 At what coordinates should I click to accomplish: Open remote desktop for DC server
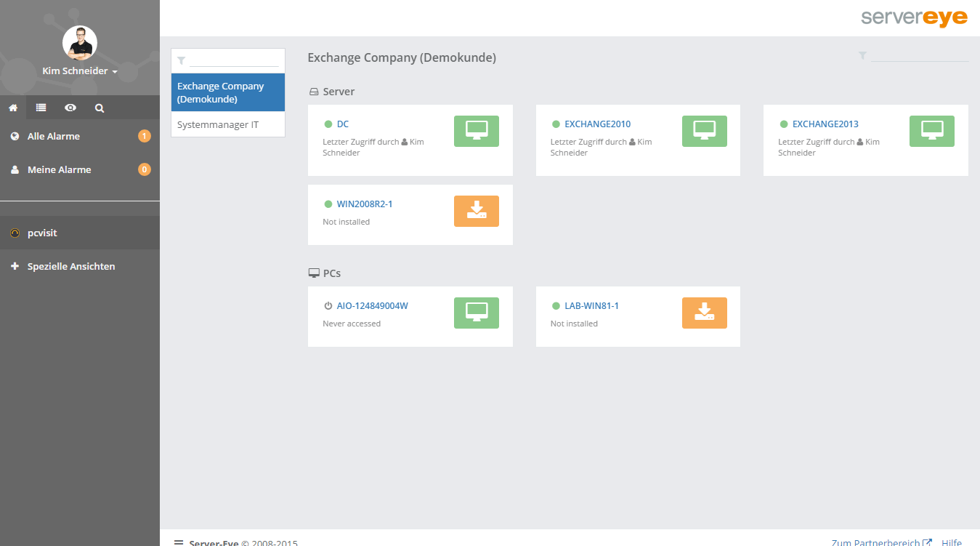[476, 131]
